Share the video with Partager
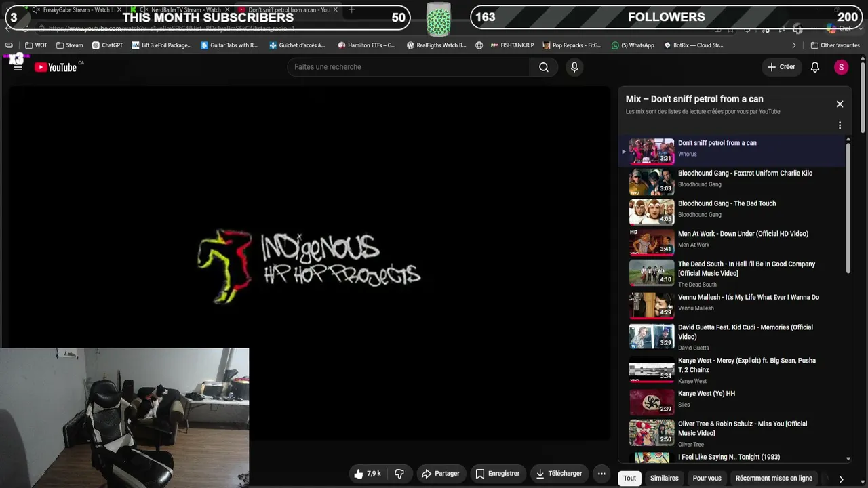The width and height of the screenshot is (868, 488). [440, 474]
